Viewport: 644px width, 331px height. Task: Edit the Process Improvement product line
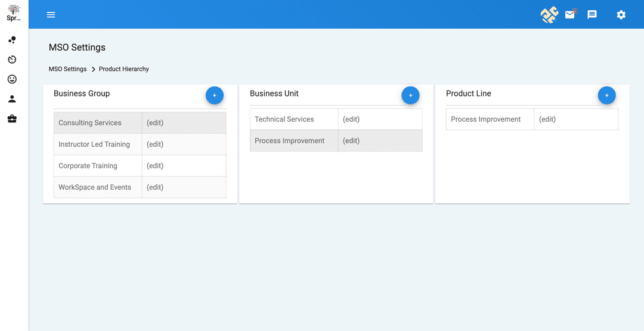click(x=547, y=119)
